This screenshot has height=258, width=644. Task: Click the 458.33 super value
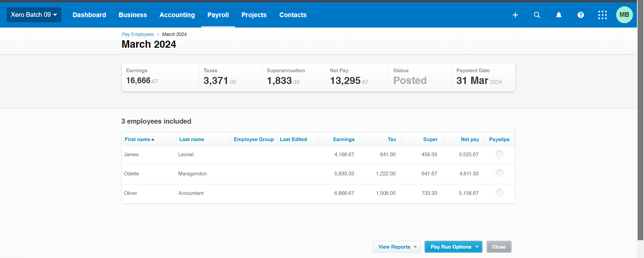pos(429,155)
